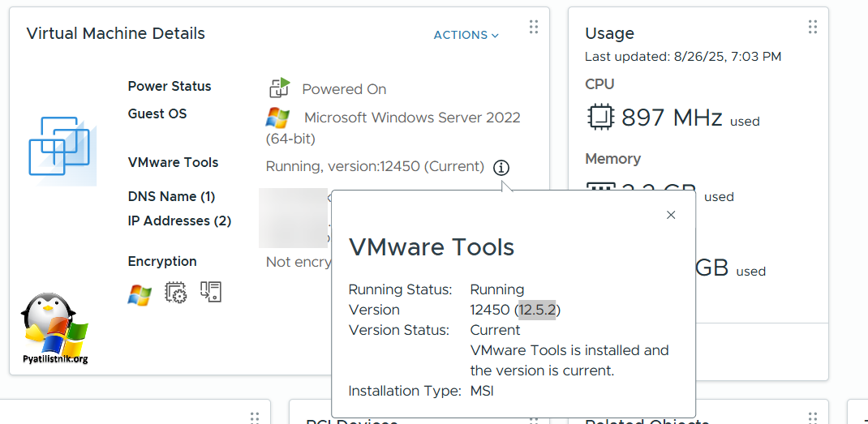Open the ACTIONS dropdown menu
Viewport: 868px width, 424px height.
point(466,35)
